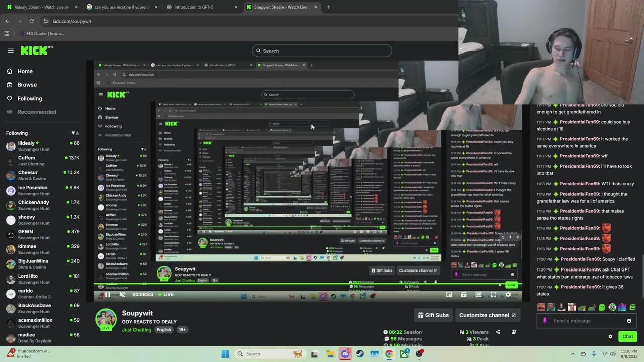Open chat settings gear
The height and width of the screenshot is (362, 644).
[610, 337]
